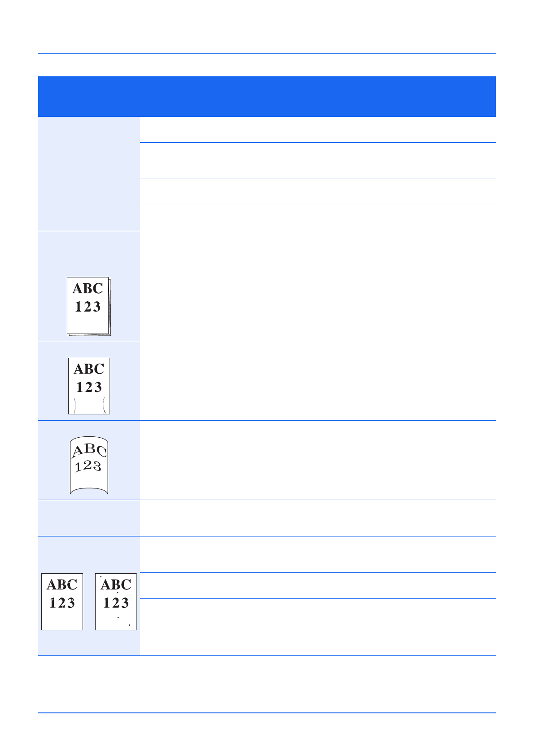Image resolution: width=534 pixels, height=756 pixels.
Task: Click the empty cell beside the stacked-sheets sample
Action: pyautogui.click(x=318, y=286)
